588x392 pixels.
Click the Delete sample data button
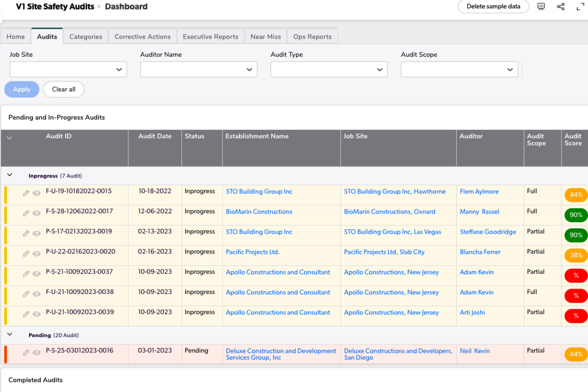(x=493, y=6)
